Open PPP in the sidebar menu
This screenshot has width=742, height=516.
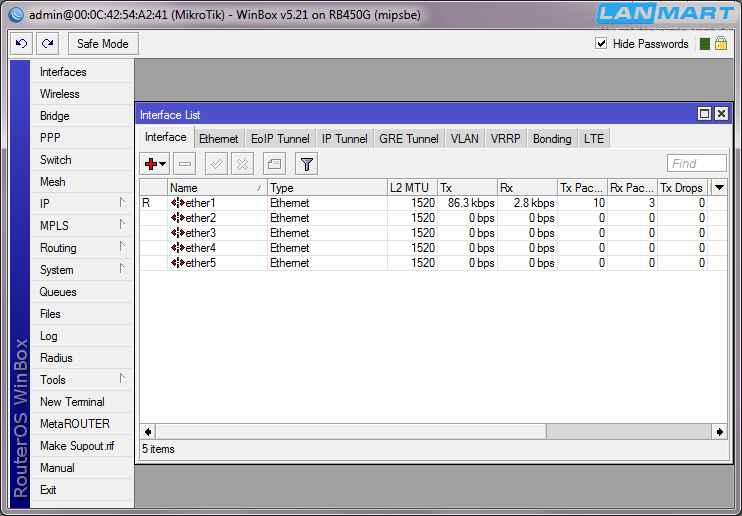tap(82, 138)
